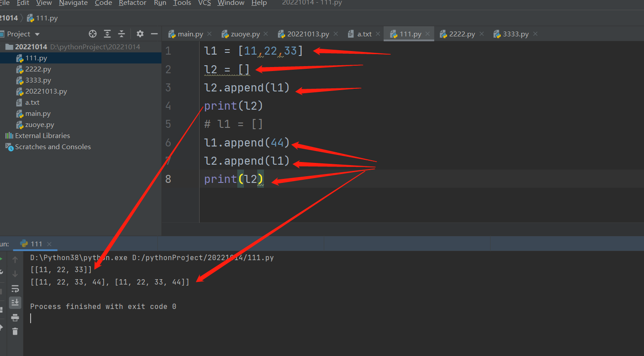This screenshot has height=356, width=644.
Task: Close the 2222.py editor tab
Action: click(481, 34)
